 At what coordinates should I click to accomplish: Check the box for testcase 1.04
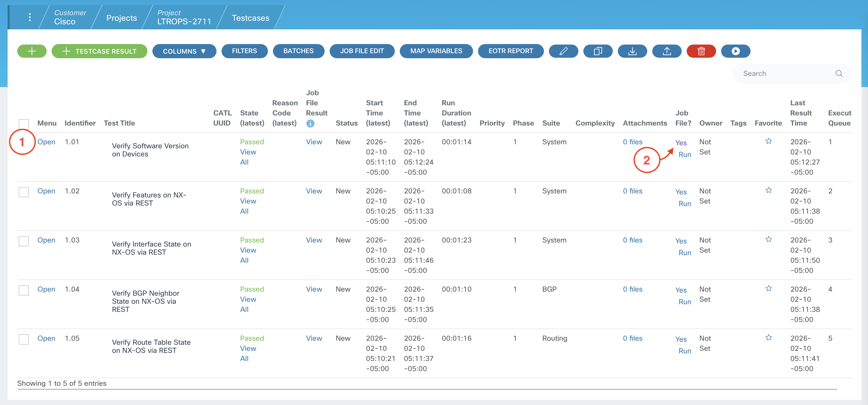[x=24, y=290]
